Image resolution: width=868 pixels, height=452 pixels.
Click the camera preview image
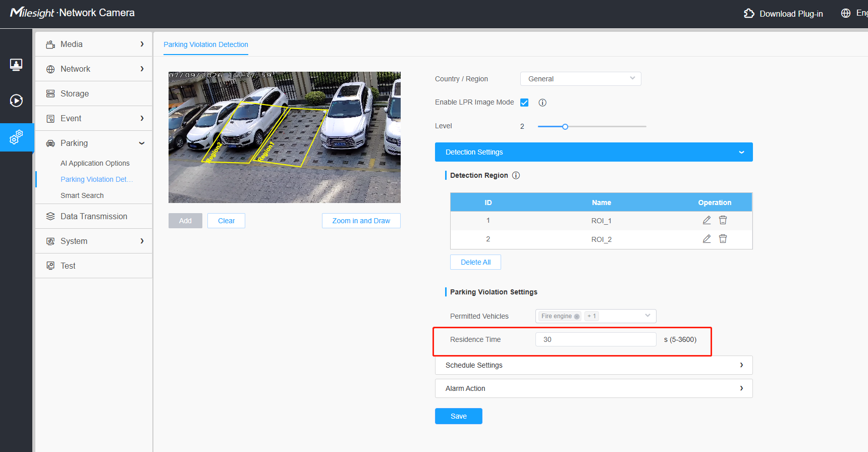point(285,137)
